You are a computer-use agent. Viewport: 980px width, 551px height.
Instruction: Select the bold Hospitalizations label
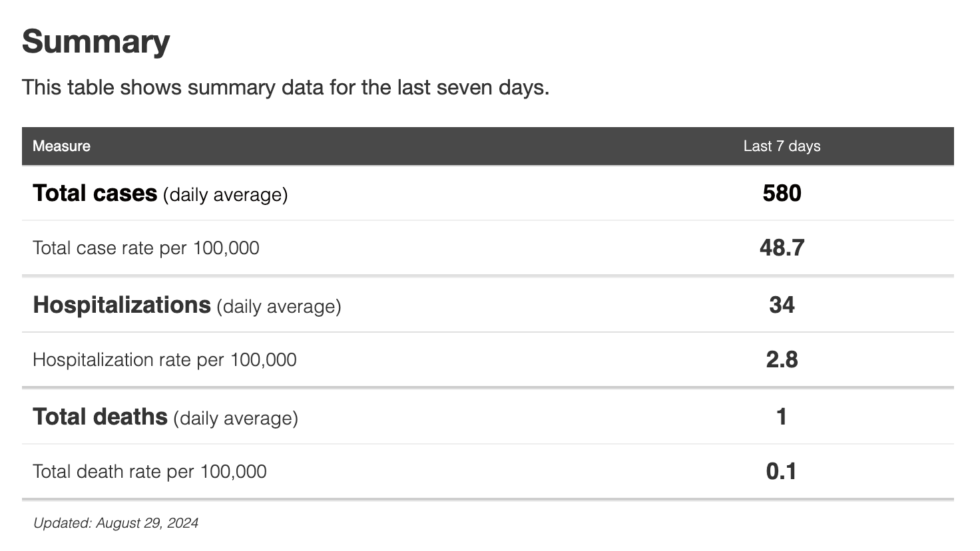click(x=122, y=305)
